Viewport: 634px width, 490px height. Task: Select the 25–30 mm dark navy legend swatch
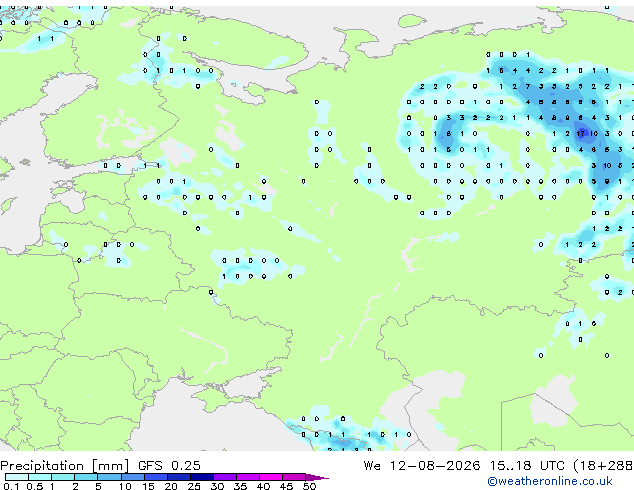click(x=202, y=477)
